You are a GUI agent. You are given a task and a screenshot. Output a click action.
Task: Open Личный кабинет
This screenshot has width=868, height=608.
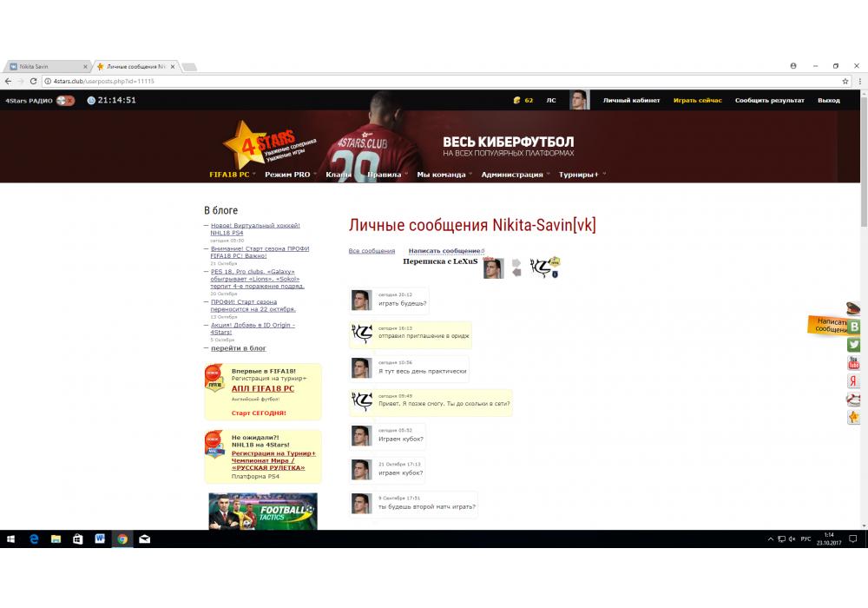point(631,100)
